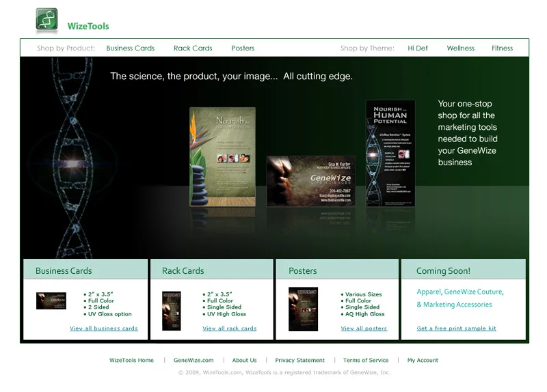Click the headline The science, the product text
Screen dimensions: 547x392
(231, 76)
